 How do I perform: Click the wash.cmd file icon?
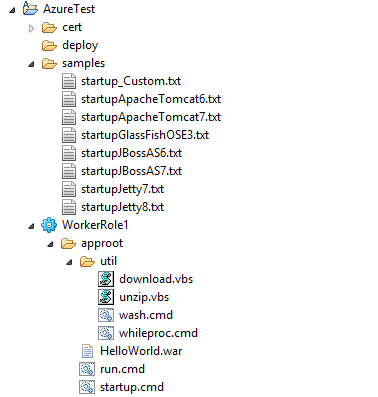[x=106, y=315]
